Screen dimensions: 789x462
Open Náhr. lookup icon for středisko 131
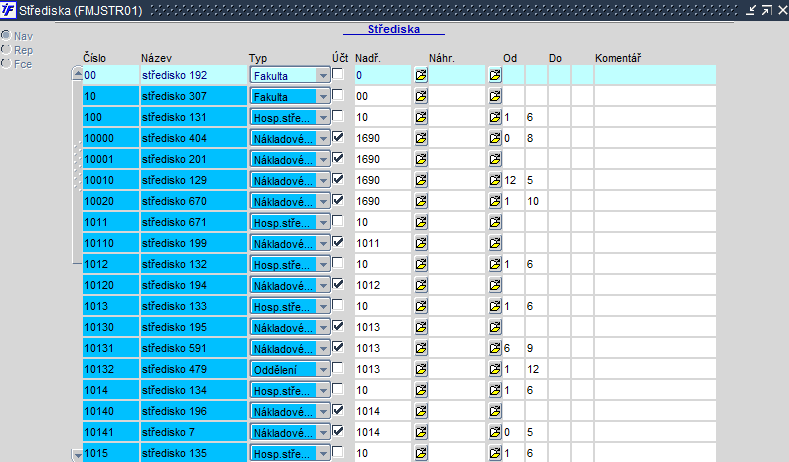495,117
